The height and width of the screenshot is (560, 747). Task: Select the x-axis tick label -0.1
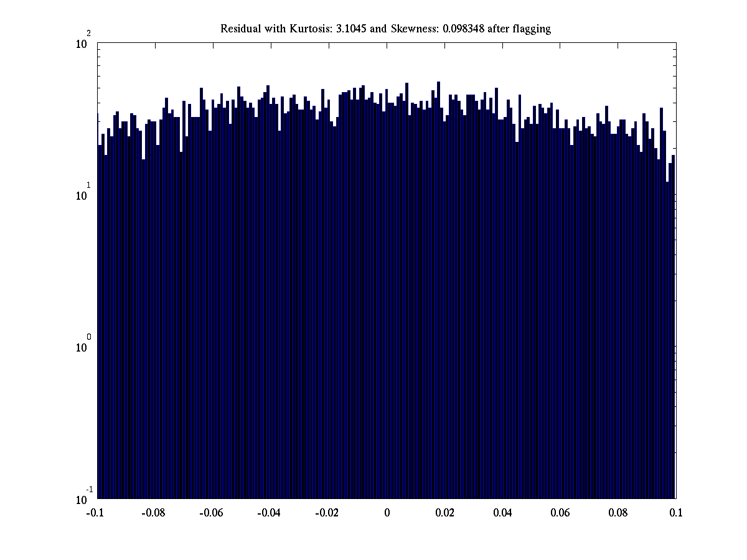coord(97,513)
